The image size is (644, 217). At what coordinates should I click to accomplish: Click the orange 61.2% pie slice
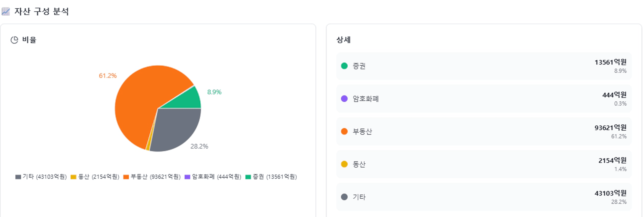tap(140, 100)
